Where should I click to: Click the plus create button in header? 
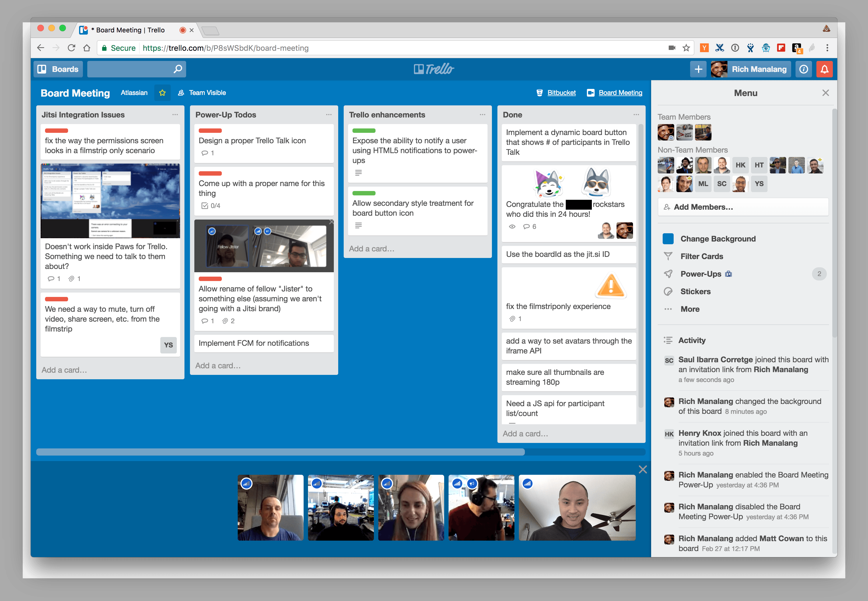[698, 69]
